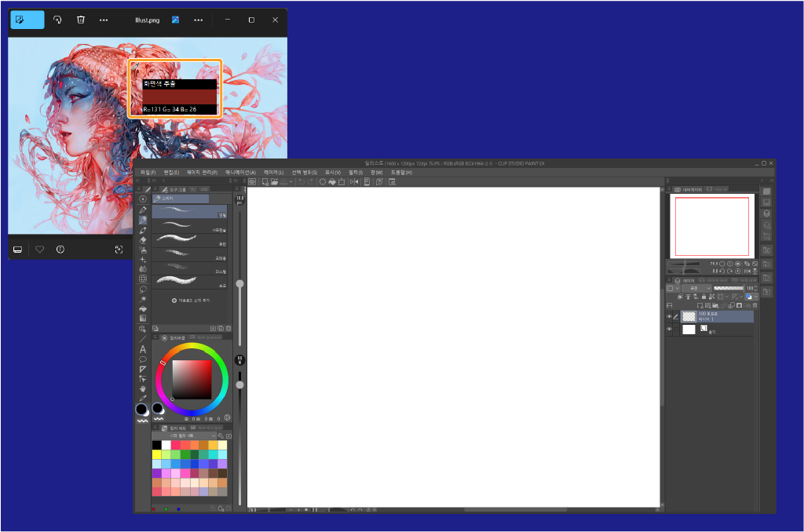Pick the black swatch in color set
Image resolution: width=804 pixels, height=532 pixels.
[x=156, y=445]
